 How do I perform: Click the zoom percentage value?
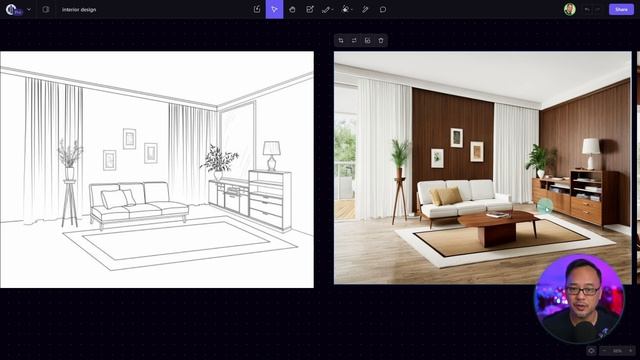(617, 351)
